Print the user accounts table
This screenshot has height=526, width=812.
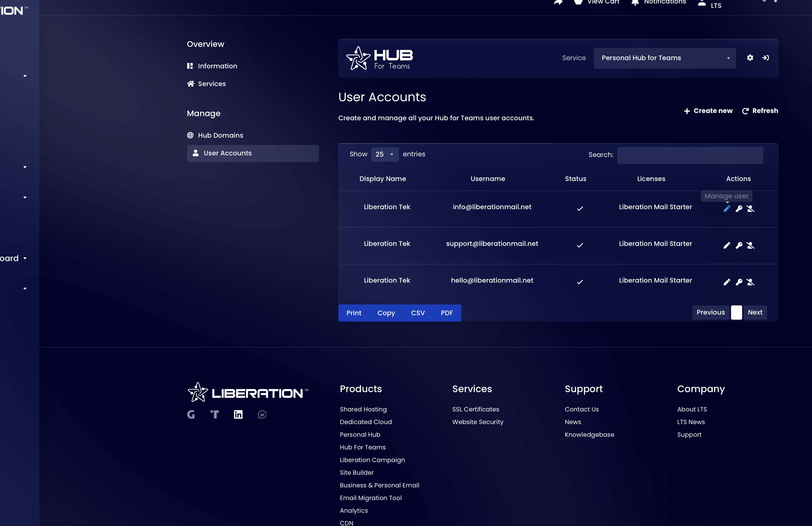tap(354, 313)
